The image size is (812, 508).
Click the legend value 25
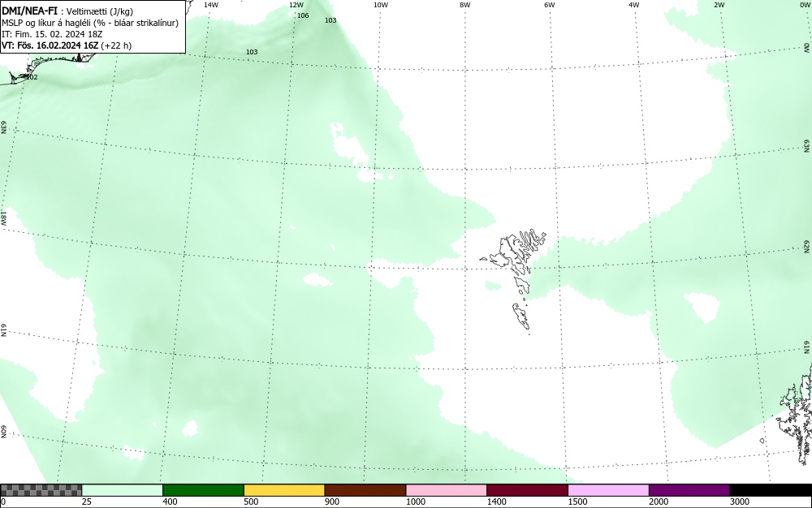(87, 502)
